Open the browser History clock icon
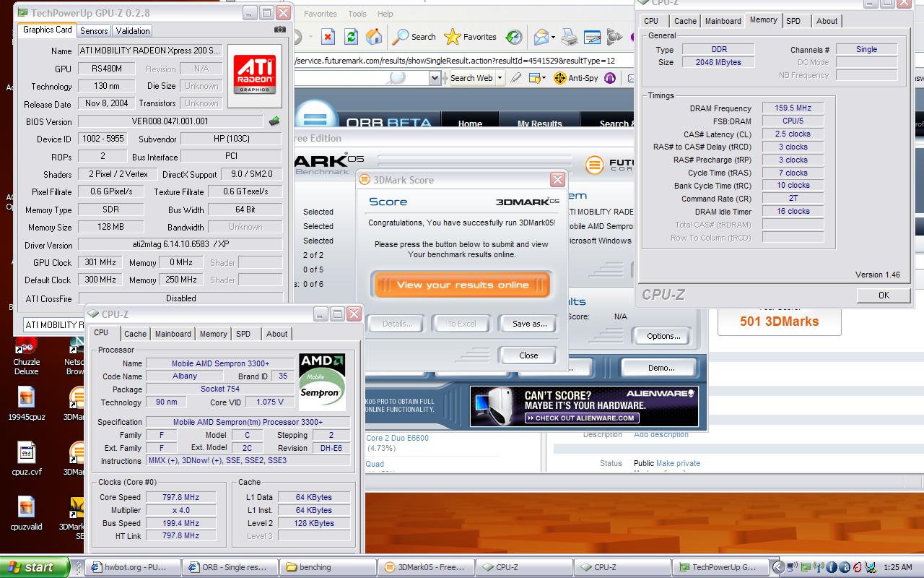This screenshot has height=578, width=924. 514,36
